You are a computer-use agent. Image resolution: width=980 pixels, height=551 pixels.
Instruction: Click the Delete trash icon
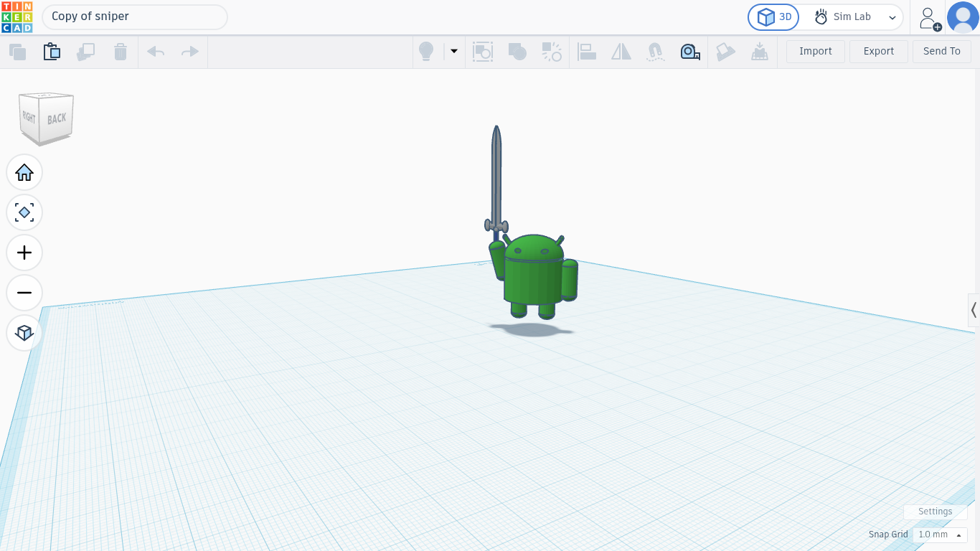tap(121, 52)
